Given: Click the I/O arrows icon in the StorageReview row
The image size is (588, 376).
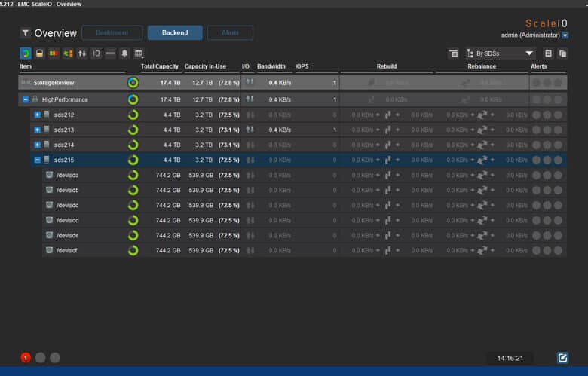Looking at the screenshot, I should point(250,82).
